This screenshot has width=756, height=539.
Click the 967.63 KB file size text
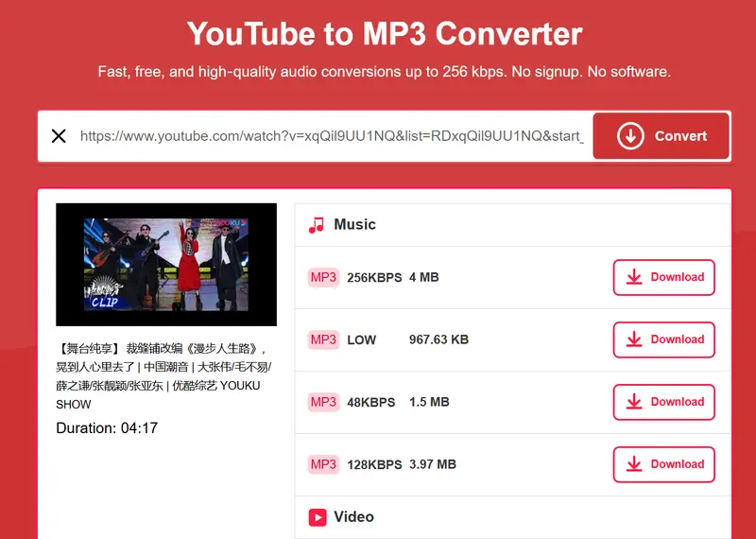(x=438, y=339)
